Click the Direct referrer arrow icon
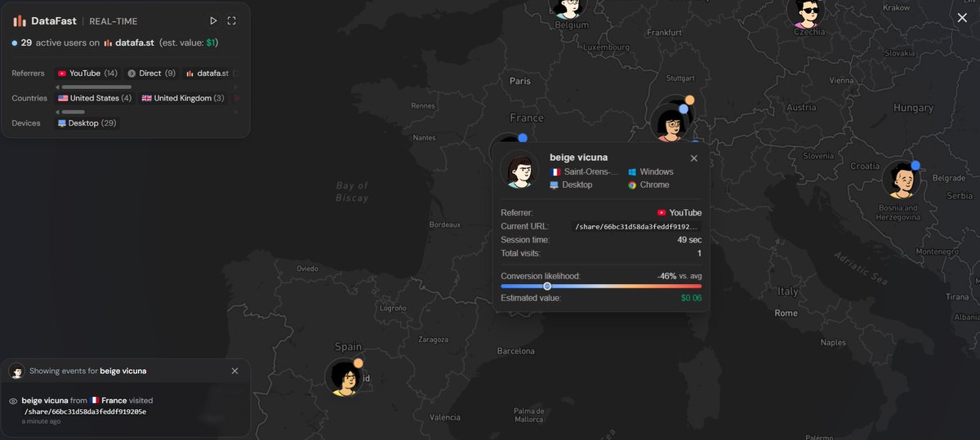The height and width of the screenshot is (440, 980). click(x=131, y=73)
